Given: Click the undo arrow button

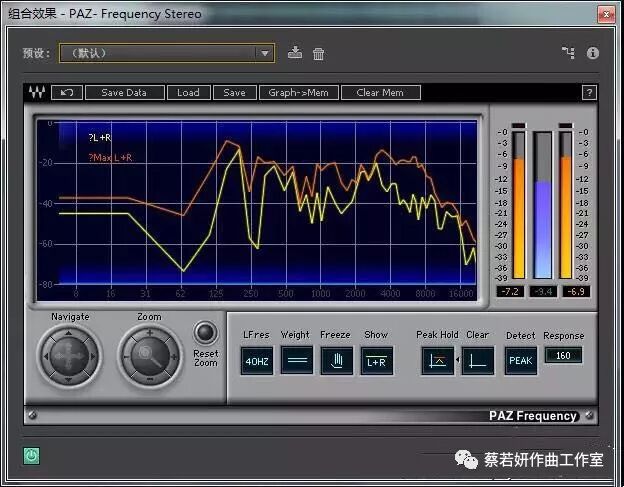Looking at the screenshot, I should tap(67, 92).
